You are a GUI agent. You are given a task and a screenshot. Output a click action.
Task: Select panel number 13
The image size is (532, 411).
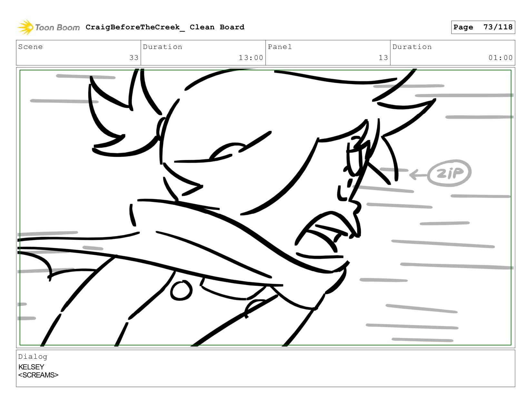[383, 58]
